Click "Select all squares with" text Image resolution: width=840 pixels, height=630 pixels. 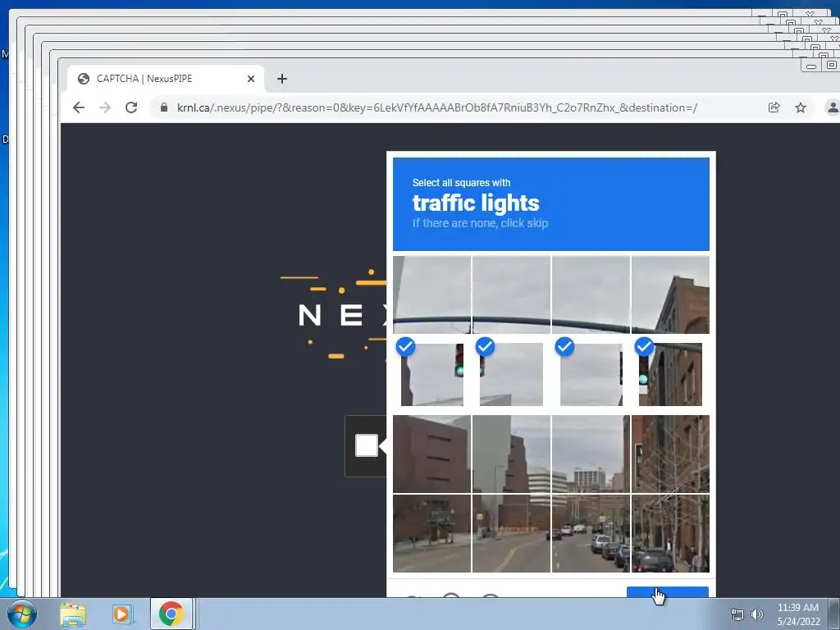coord(461,183)
